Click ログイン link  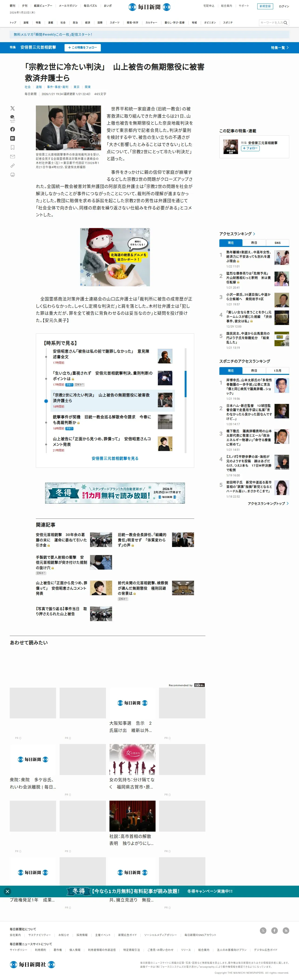(284, 7)
